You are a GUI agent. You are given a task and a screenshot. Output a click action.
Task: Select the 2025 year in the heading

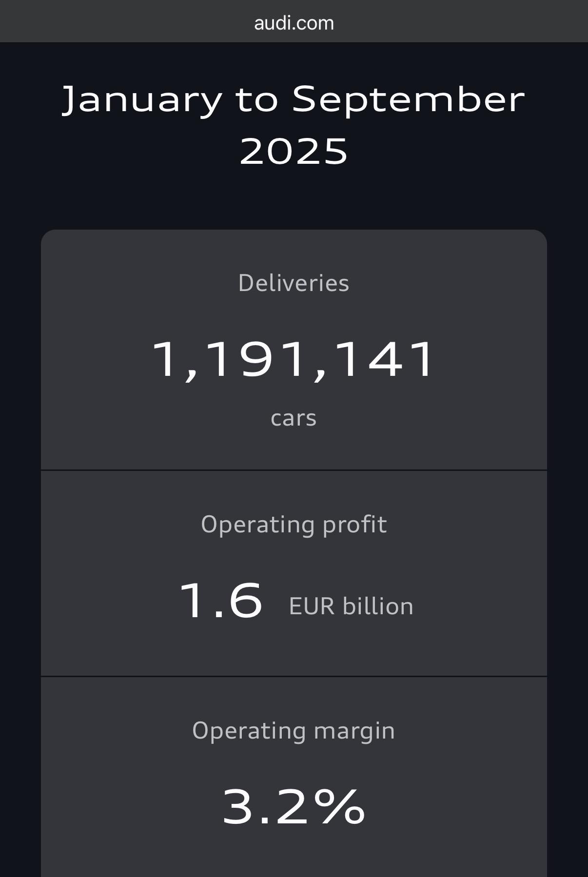tap(294, 151)
